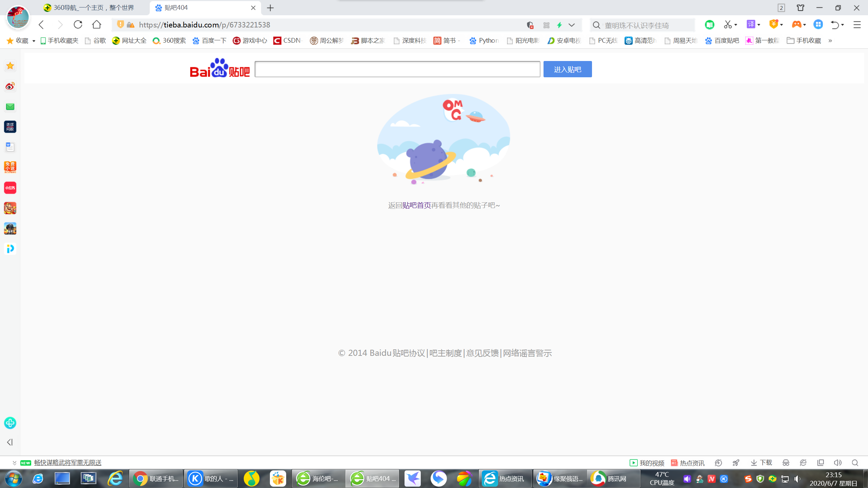Open the CSDN bookmark
868x488 pixels.
288,41
